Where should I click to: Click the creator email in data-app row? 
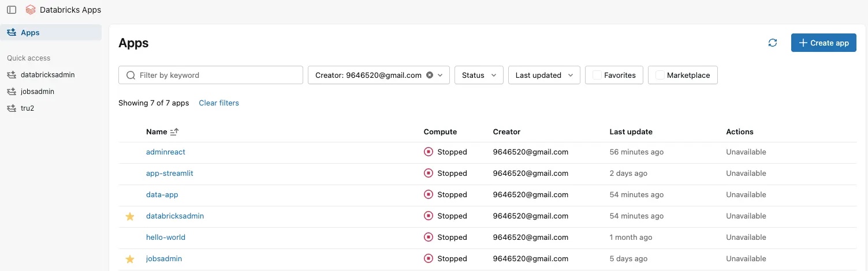(x=531, y=195)
